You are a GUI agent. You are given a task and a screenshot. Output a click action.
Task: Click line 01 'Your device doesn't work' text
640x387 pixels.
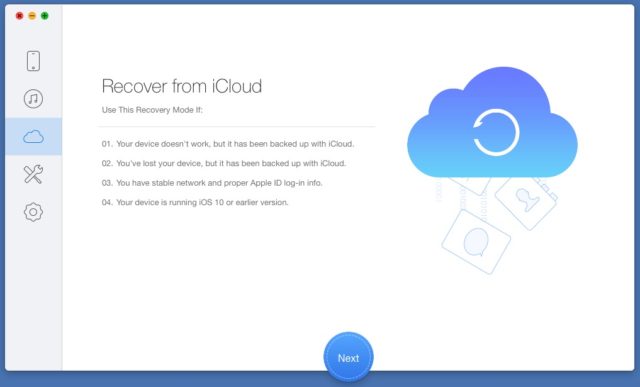click(228, 144)
